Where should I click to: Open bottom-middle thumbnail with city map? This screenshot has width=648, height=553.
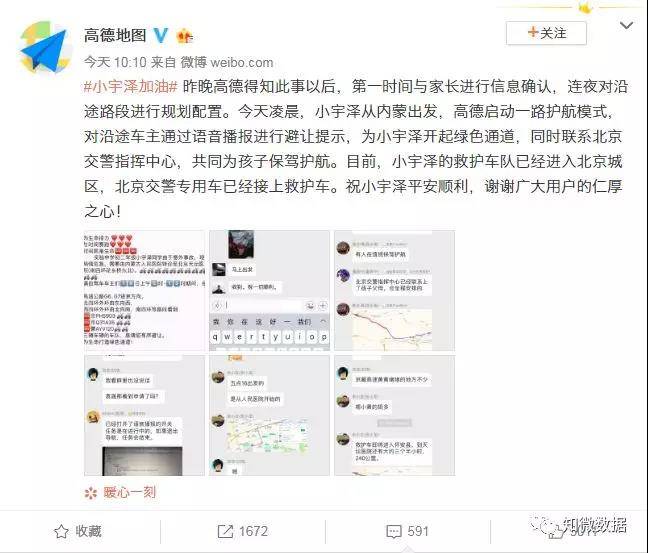coord(269,415)
